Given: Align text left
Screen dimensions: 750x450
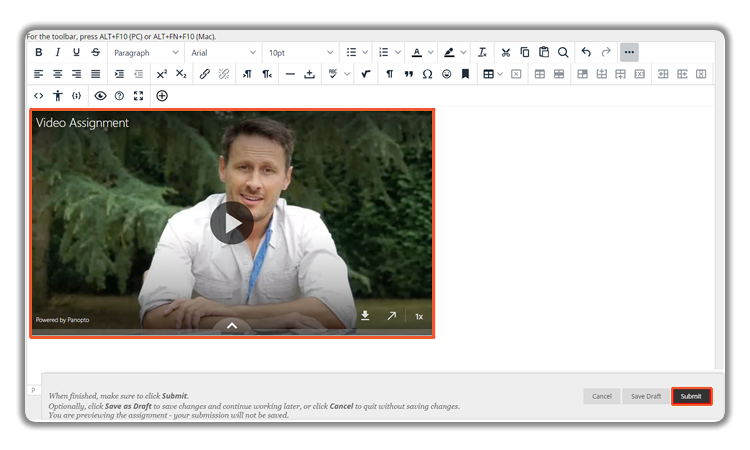Looking at the screenshot, I should tap(39, 74).
